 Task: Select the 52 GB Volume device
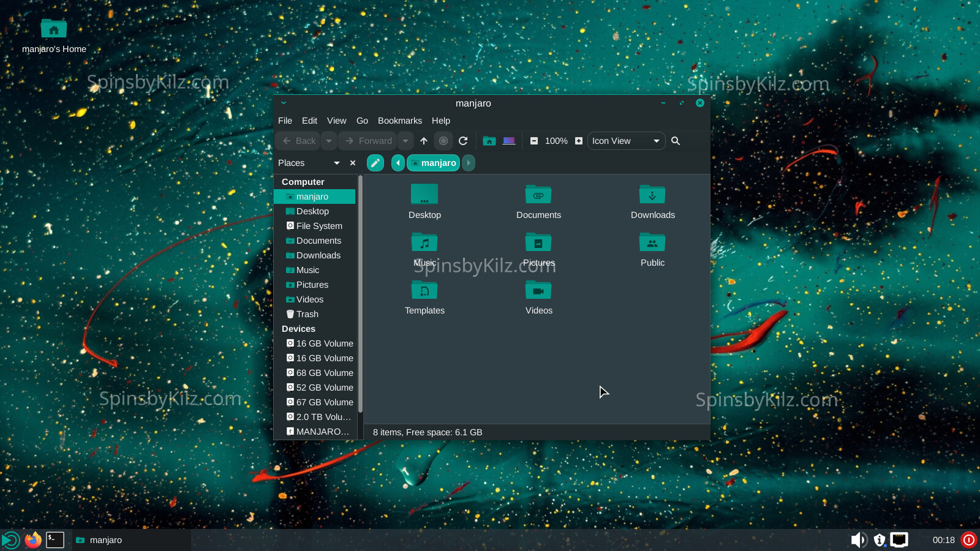[315, 388]
